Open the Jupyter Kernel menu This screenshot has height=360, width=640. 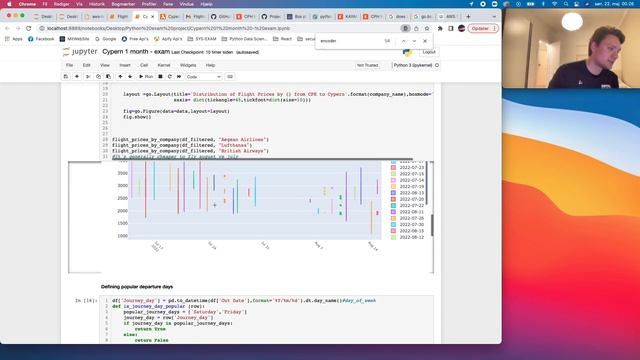coord(164,65)
